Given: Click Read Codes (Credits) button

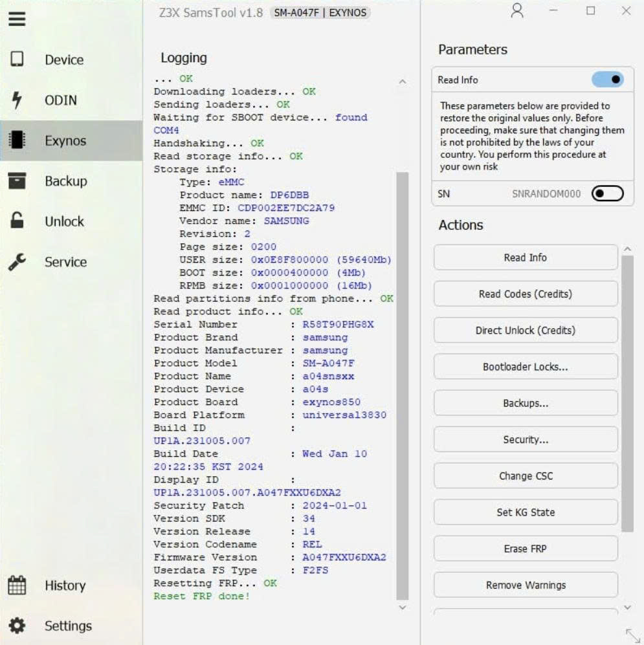Looking at the screenshot, I should coord(526,294).
